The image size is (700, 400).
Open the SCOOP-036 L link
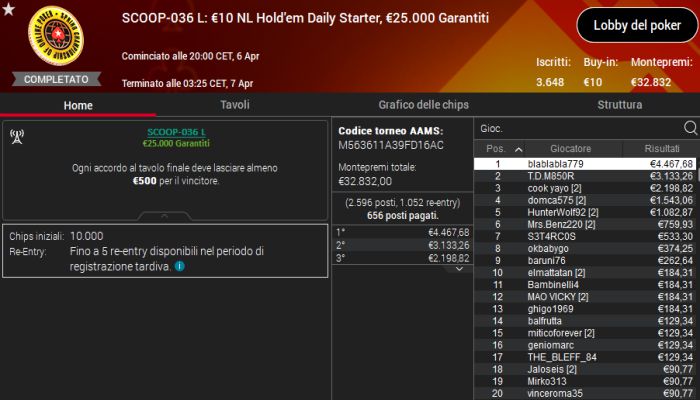click(176, 132)
